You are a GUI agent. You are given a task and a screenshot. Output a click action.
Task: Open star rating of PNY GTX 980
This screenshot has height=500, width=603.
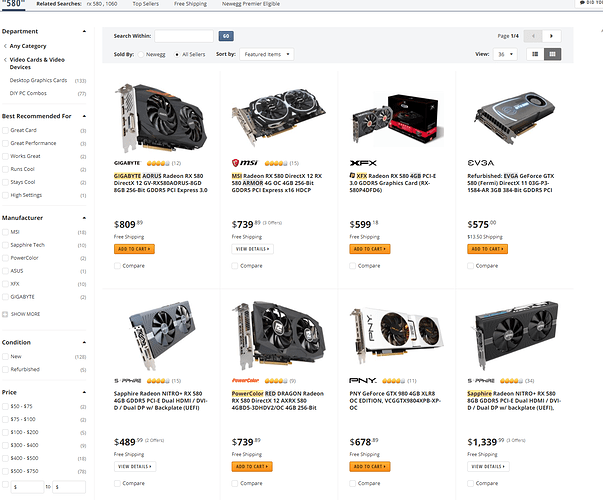coord(394,381)
